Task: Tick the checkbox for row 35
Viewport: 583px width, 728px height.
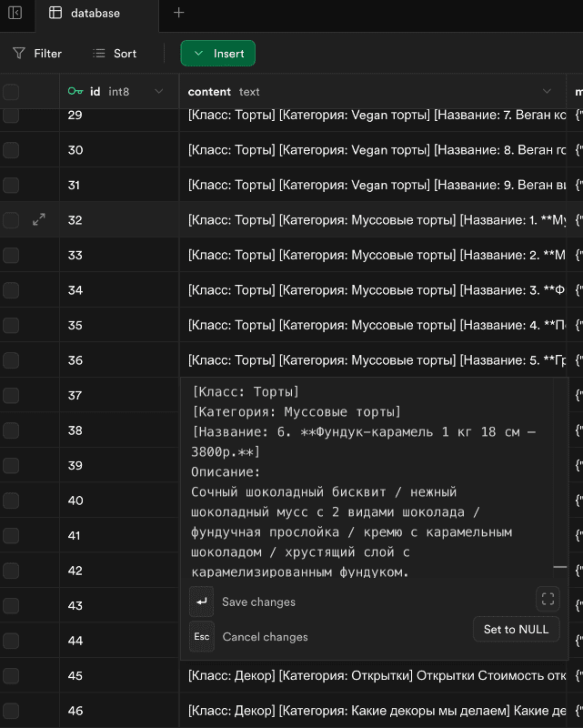Action: click(x=11, y=326)
